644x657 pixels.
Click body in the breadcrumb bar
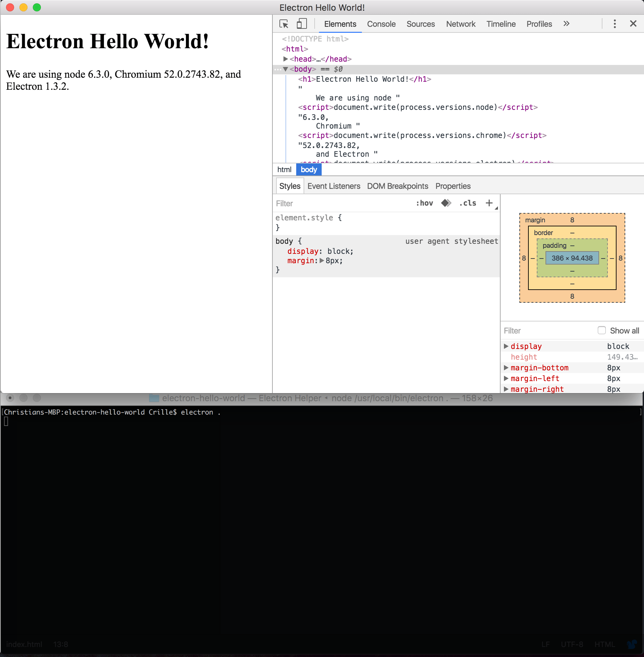(x=309, y=170)
